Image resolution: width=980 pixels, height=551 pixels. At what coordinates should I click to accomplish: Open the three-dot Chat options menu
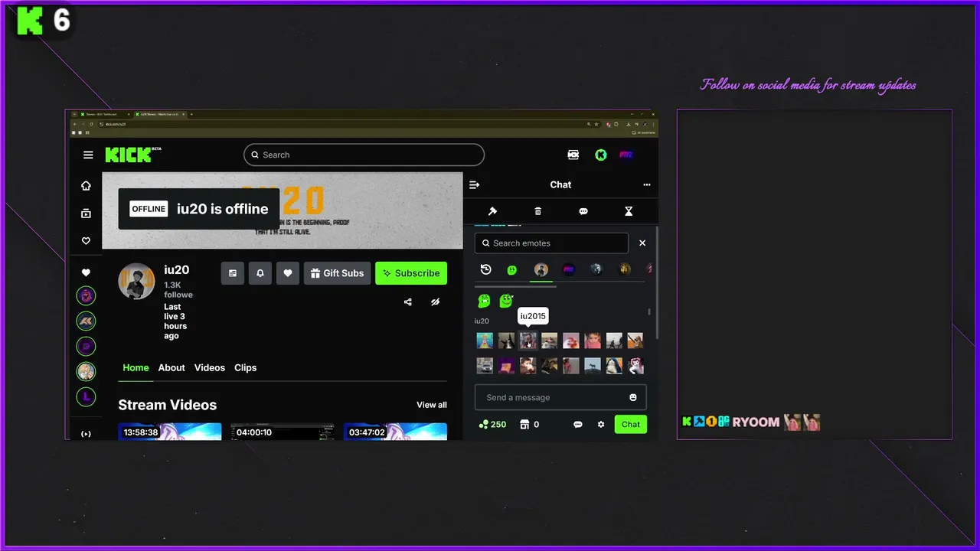pos(647,184)
